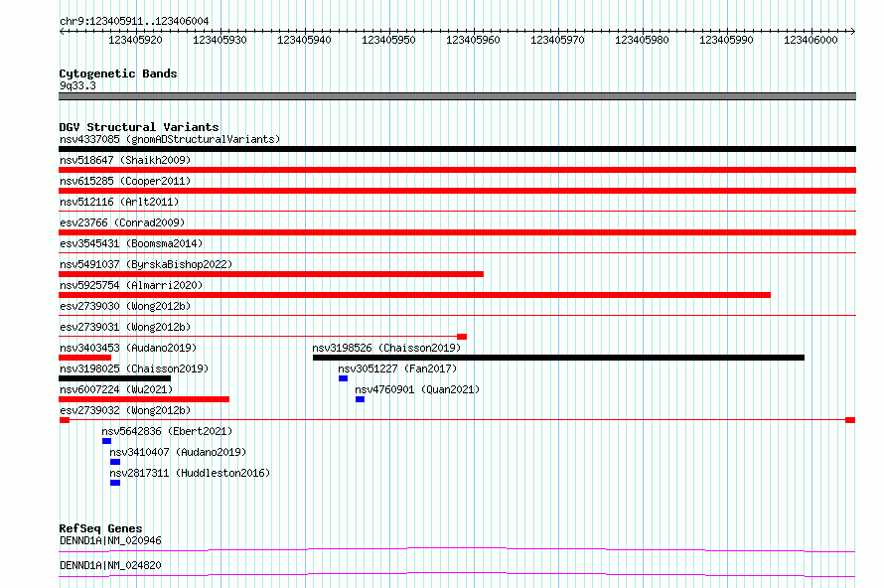Click the nsv5491037 (ByrskaBishop2022) label
This screenshot has width=884, height=588.
[x=146, y=264]
